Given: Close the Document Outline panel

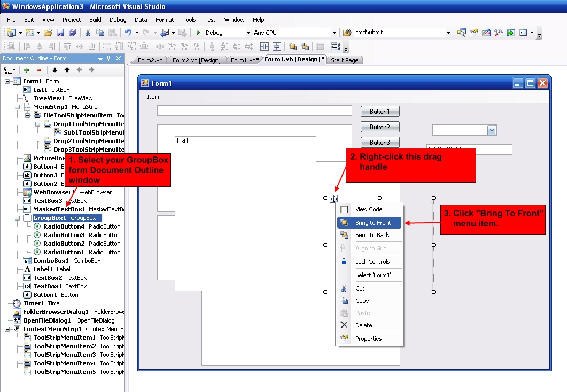Looking at the screenshot, I should click(x=118, y=58).
